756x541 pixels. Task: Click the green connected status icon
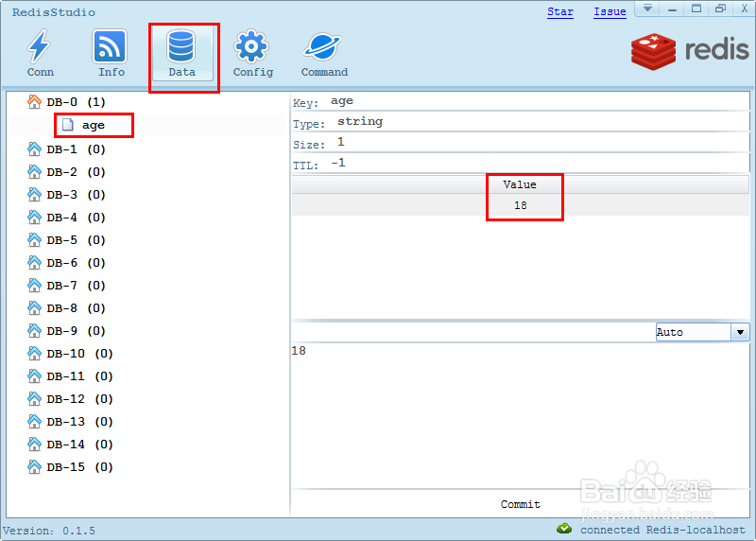[564, 529]
